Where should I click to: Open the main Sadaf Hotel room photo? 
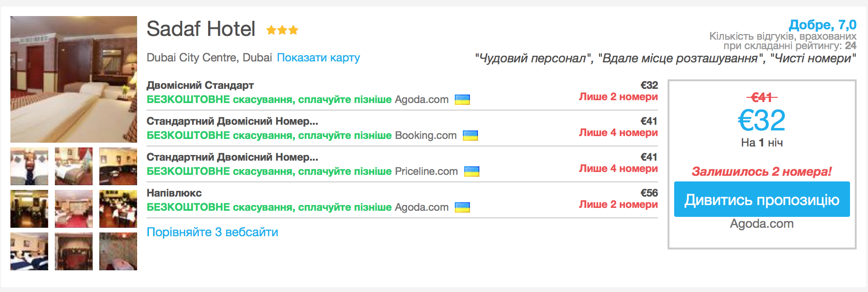74,79
